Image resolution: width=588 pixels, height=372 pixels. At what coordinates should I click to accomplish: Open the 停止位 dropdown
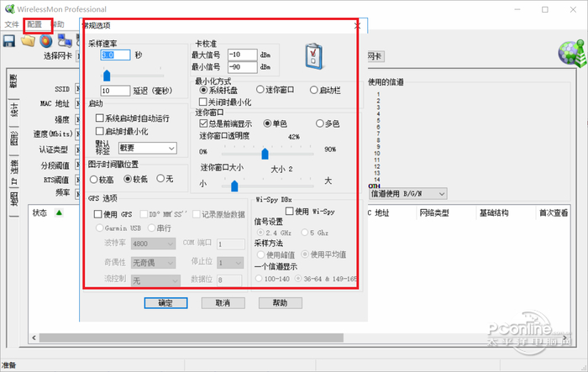pyautogui.click(x=230, y=263)
